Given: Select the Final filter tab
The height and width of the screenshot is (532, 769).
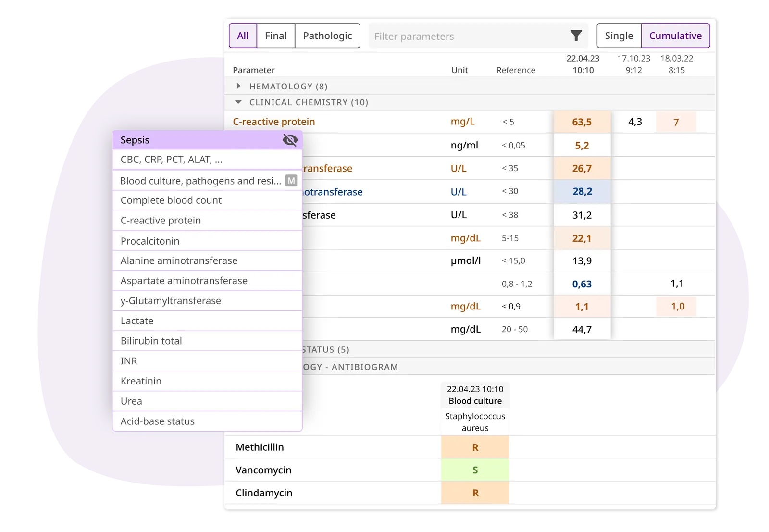Looking at the screenshot, I should click(x=276, y=36).
